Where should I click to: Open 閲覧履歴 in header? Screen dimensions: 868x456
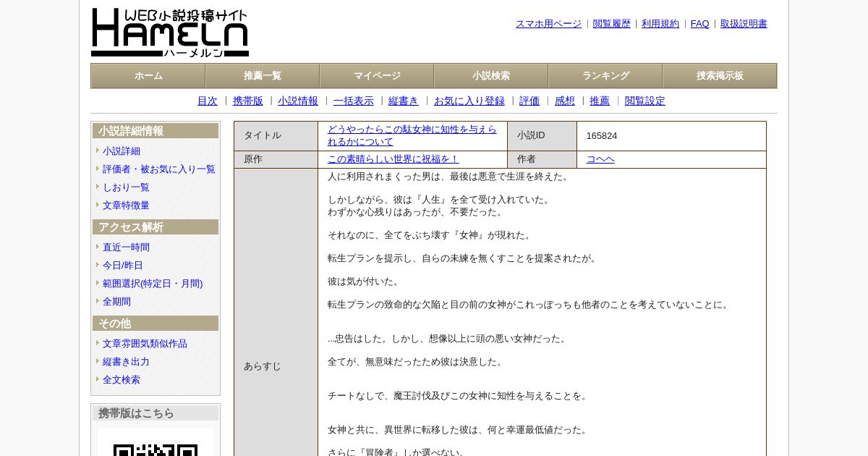point(612,24)
